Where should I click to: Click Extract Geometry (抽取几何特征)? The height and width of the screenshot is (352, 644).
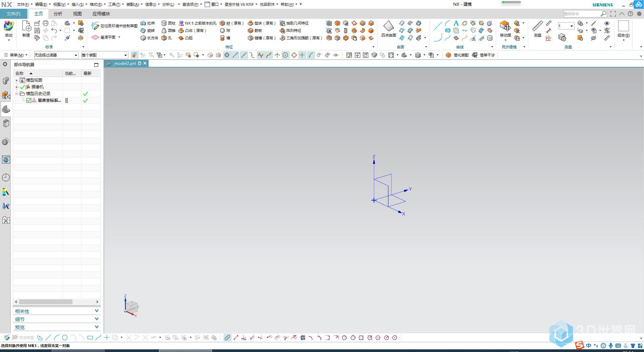294,23
